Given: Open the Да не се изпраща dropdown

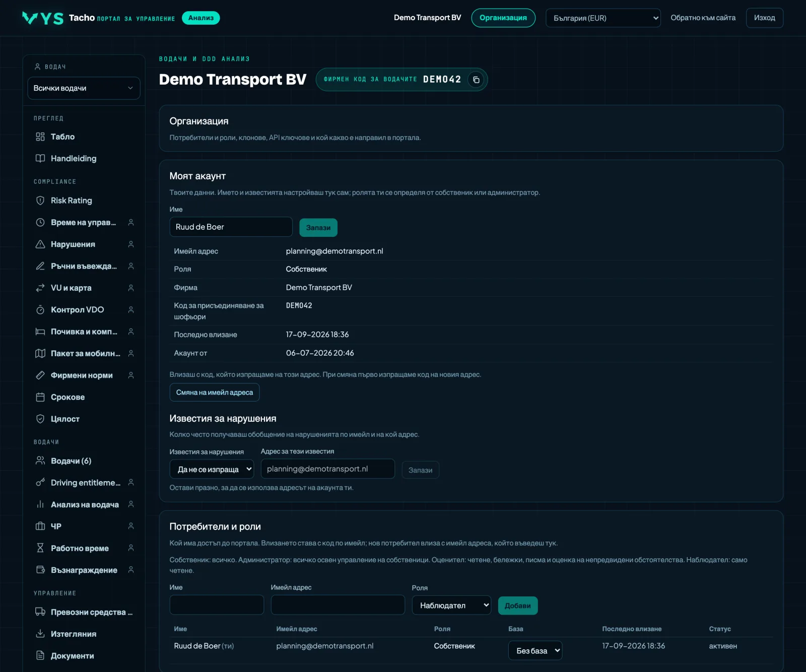Looking at the screenshot, I should pyautogui.click(x=212, y=469).
